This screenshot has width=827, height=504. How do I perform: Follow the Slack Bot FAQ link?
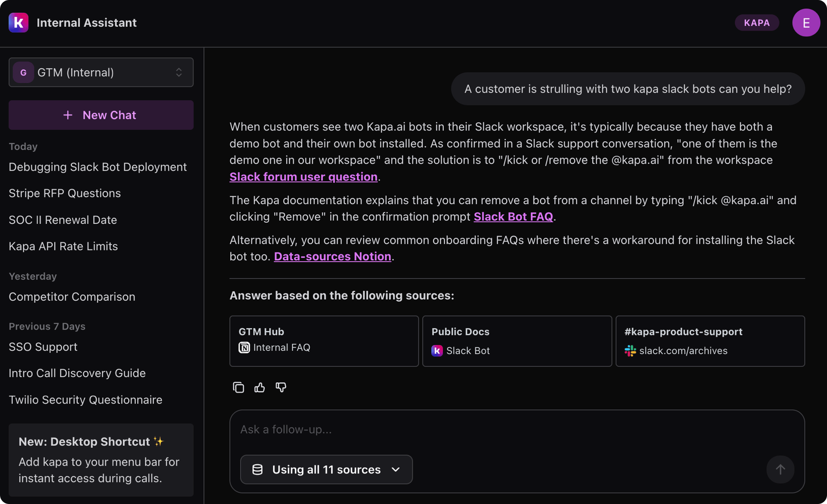(x=513, y=216)
